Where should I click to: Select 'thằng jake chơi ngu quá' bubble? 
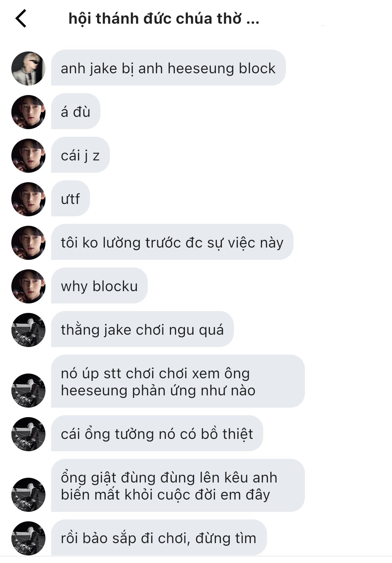click(142, 329)
